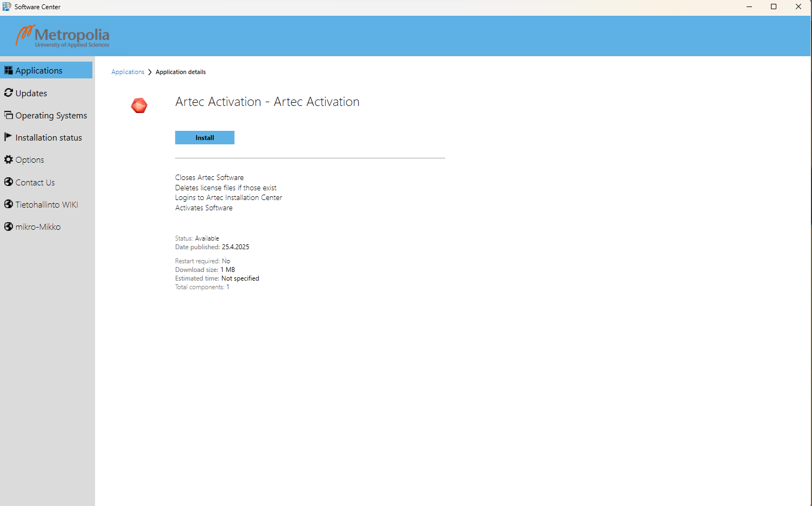Screen dimensions: 812x506
Task: Click the Contact Us globe icon
Action: pyautogui.click(x=8, y=182)
